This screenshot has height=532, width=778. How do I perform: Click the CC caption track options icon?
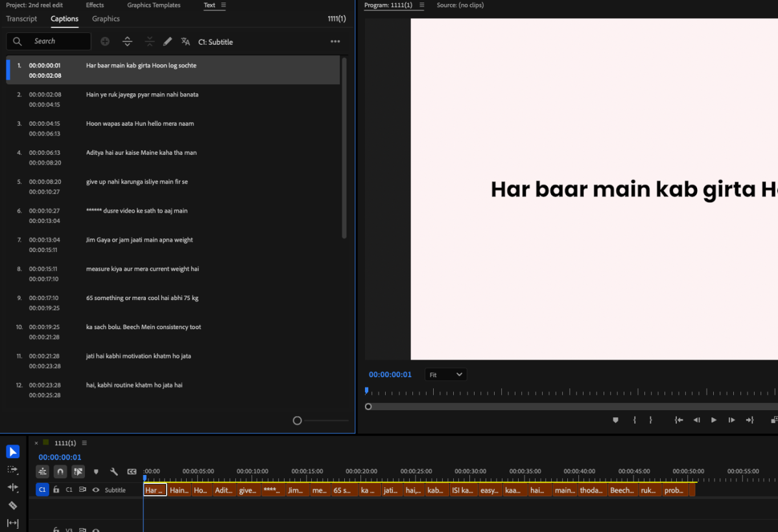coord(132,472)
